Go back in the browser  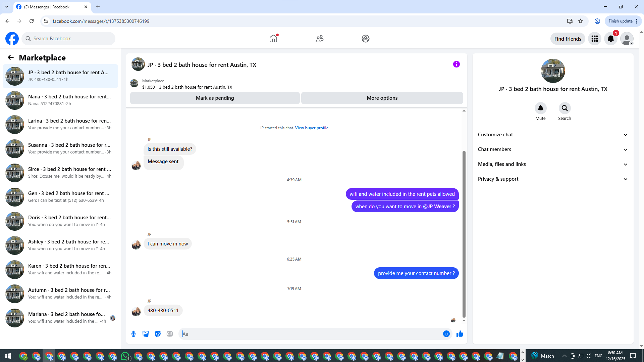point(7,21)
